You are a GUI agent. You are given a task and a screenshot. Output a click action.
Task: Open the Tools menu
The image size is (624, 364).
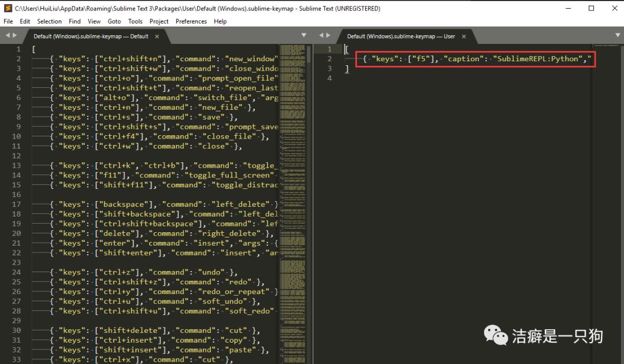click(135, 21)
